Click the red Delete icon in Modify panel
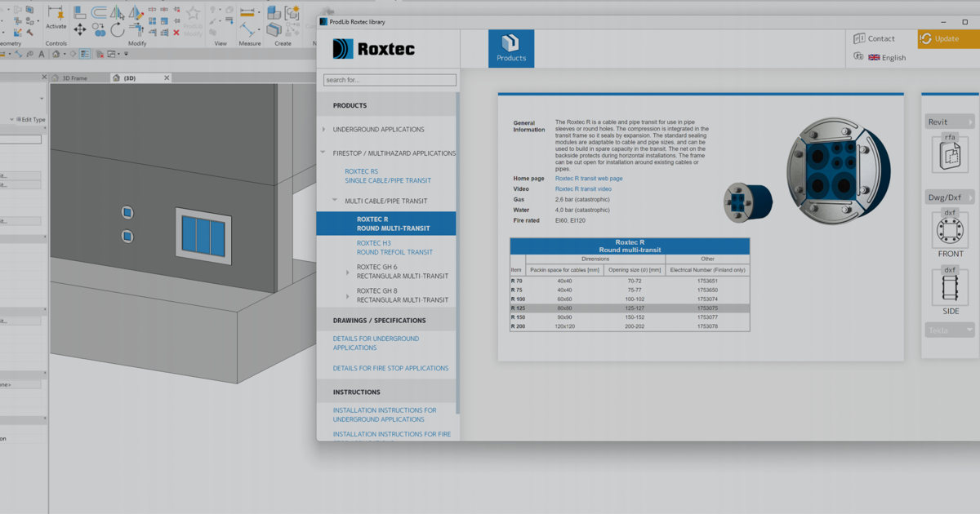 pos(176,33)
